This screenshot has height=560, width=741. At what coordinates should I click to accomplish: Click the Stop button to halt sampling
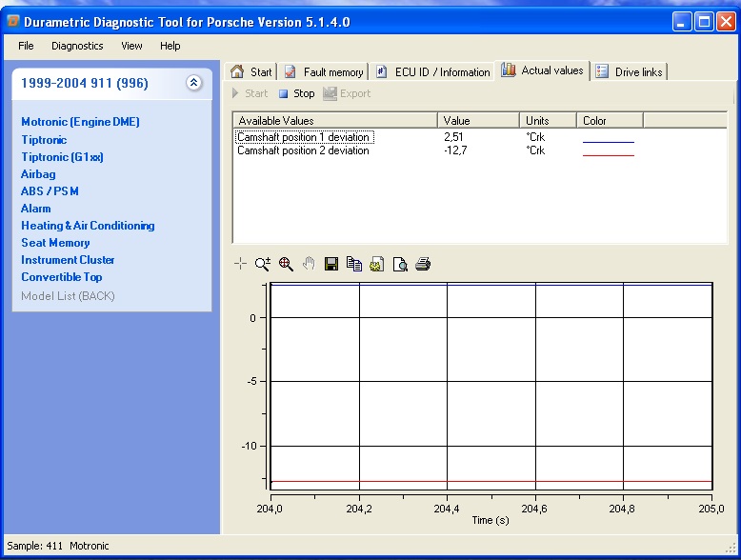point(297,93)
